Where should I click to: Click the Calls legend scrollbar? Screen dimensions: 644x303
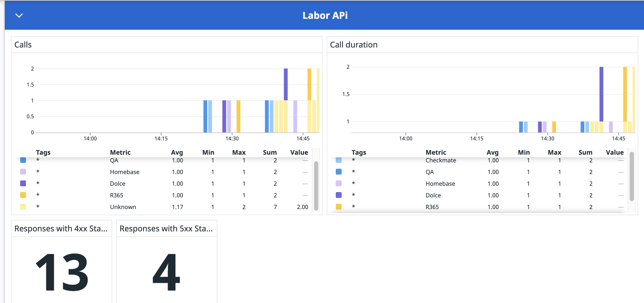pyautogui.click(x=316, y=186)
